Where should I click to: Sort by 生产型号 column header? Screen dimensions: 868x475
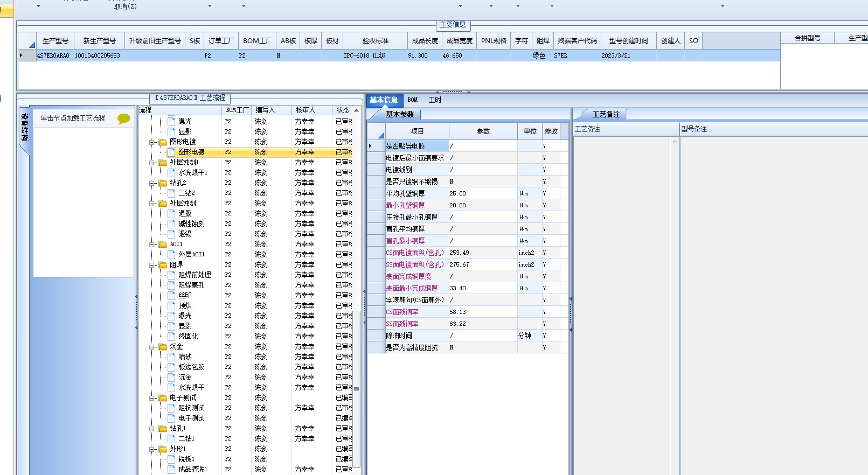tap(55, 41)
